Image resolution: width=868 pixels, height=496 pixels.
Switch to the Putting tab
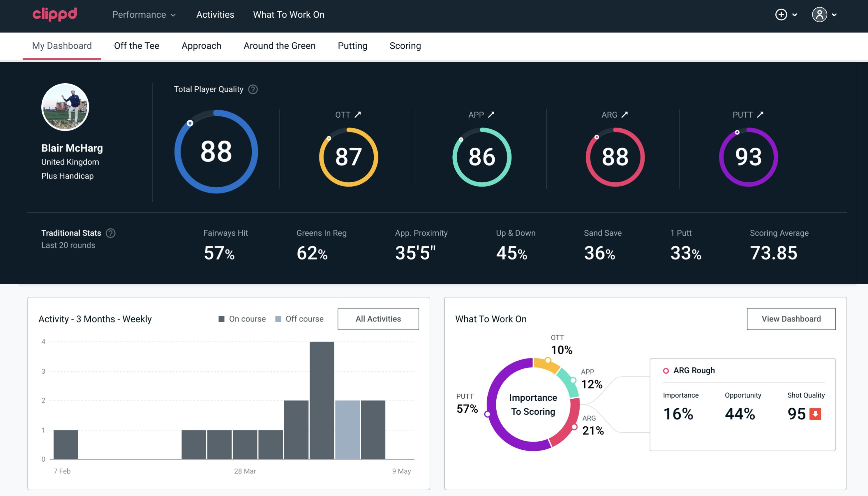352,45
